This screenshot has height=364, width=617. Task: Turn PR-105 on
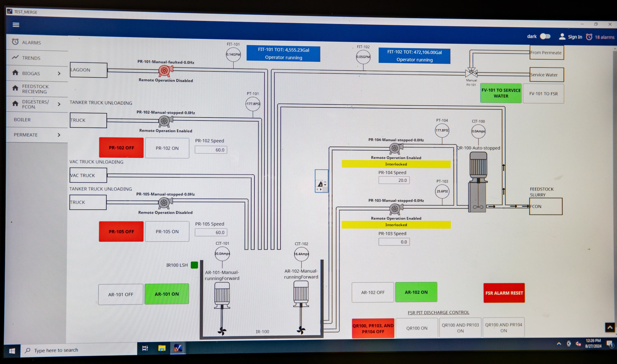167,232
